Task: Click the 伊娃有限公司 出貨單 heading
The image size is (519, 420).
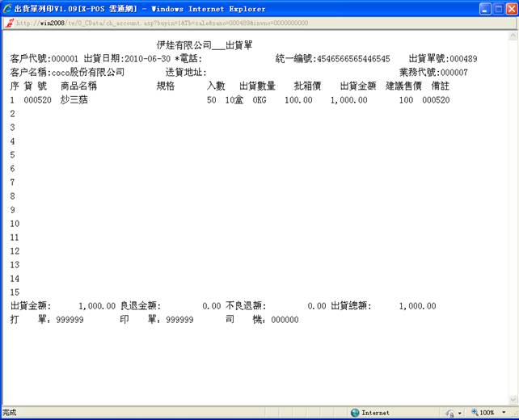Action: point(204,46)
